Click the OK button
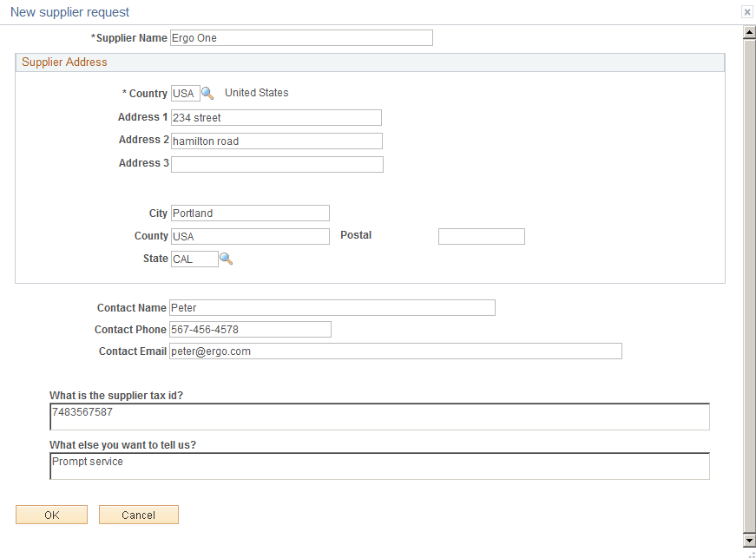This screenshot has width=756, height=558. pyautogui.click(x=51, y=515)
